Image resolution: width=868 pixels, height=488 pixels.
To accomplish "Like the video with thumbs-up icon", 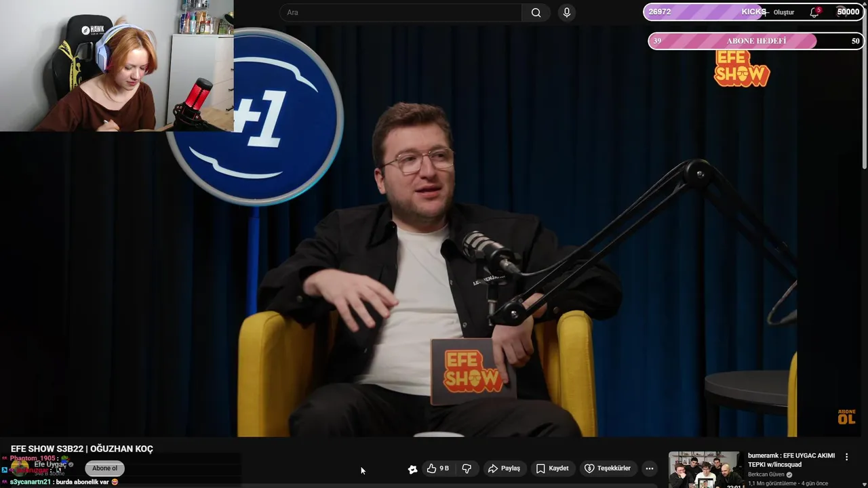I will coord(437,468).
